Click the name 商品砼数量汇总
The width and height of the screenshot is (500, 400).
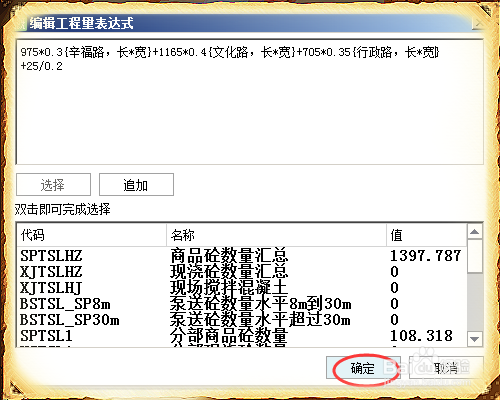point(229,256)
